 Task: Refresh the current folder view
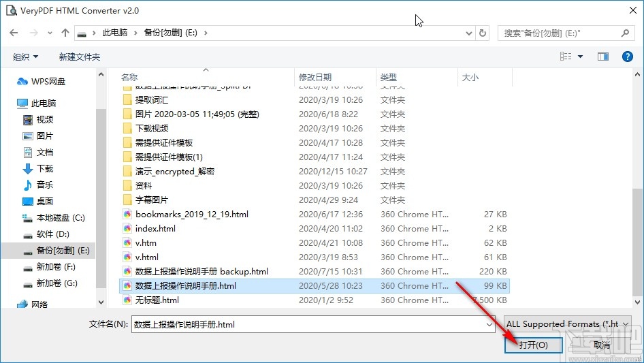(x=483, y=33)
